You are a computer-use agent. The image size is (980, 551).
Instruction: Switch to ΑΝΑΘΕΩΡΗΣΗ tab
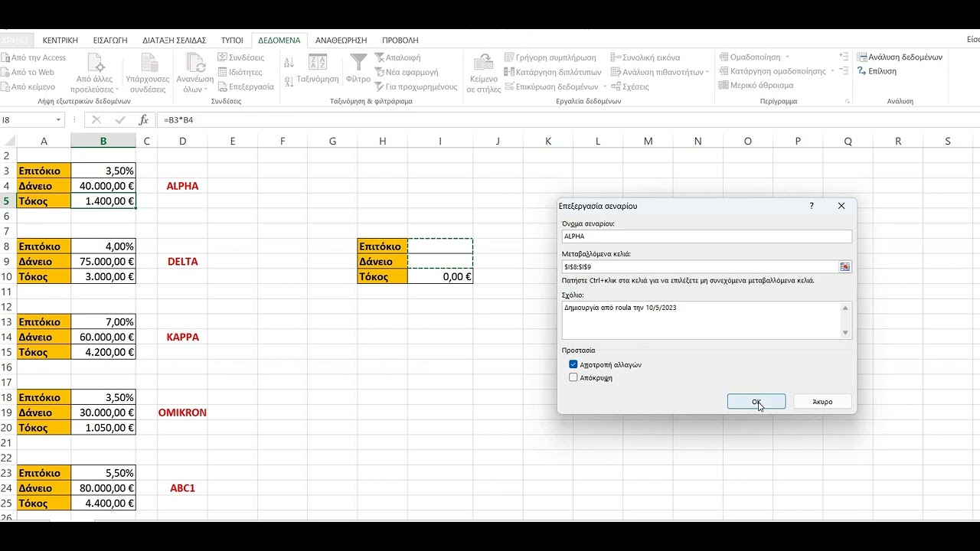[341, 40]
